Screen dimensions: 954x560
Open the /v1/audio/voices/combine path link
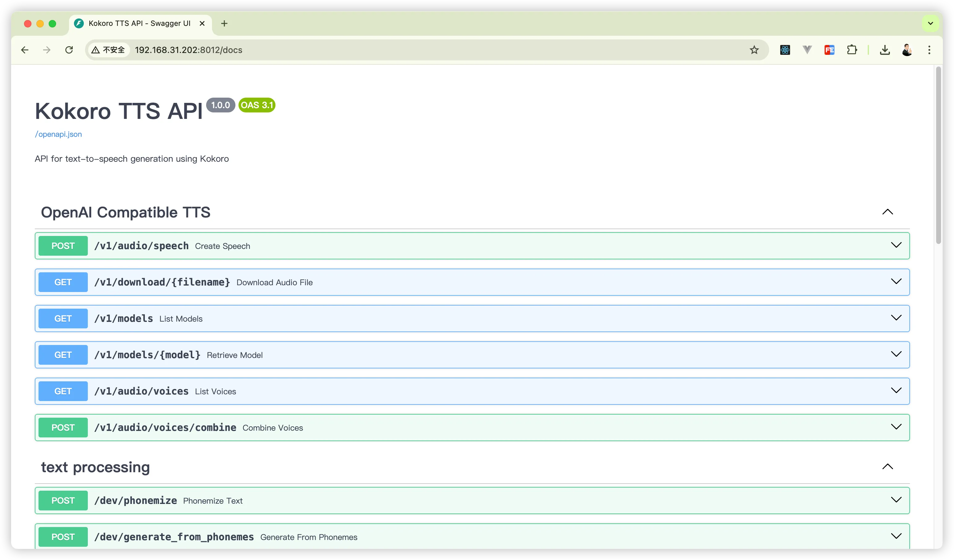pyautogui.click(x=165, y=428)
